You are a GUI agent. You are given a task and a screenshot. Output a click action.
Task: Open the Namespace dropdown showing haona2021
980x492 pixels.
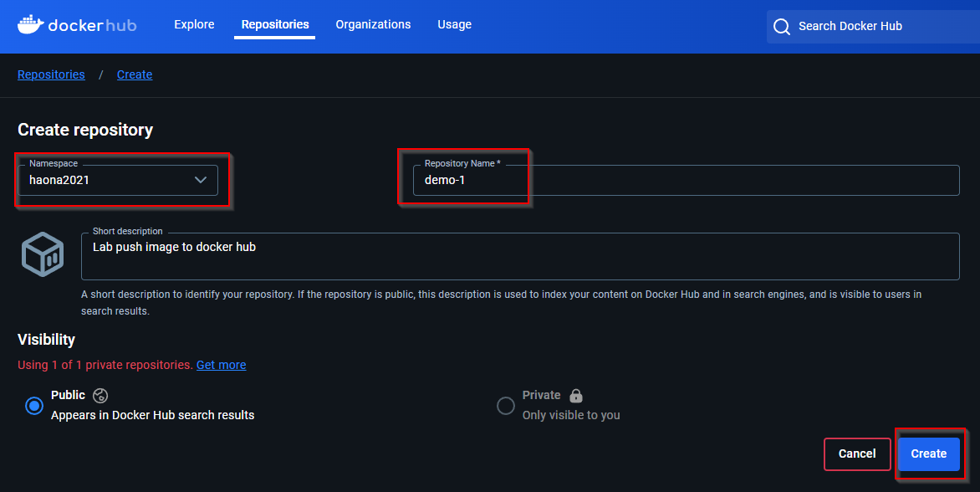point(118,180)
